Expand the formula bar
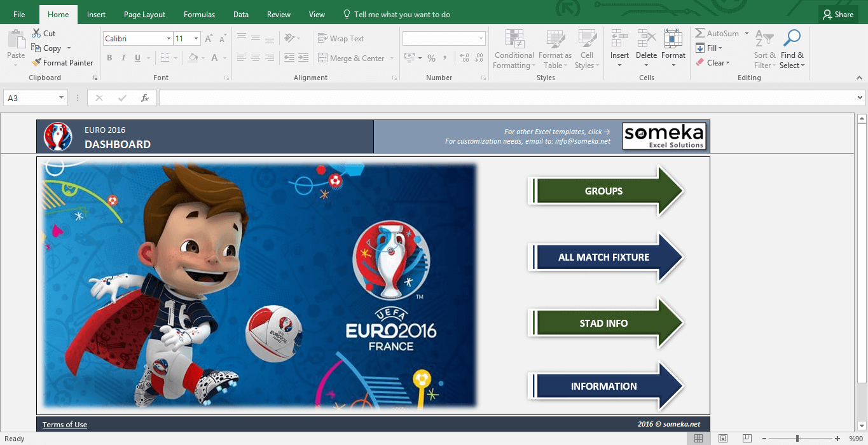 pyautogui.click(x=860, y=98)
